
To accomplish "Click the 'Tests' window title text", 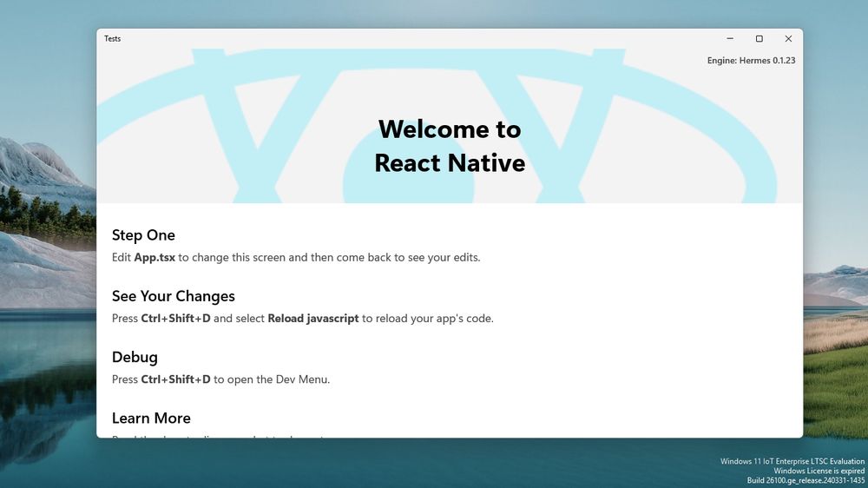I will point(112,39).
